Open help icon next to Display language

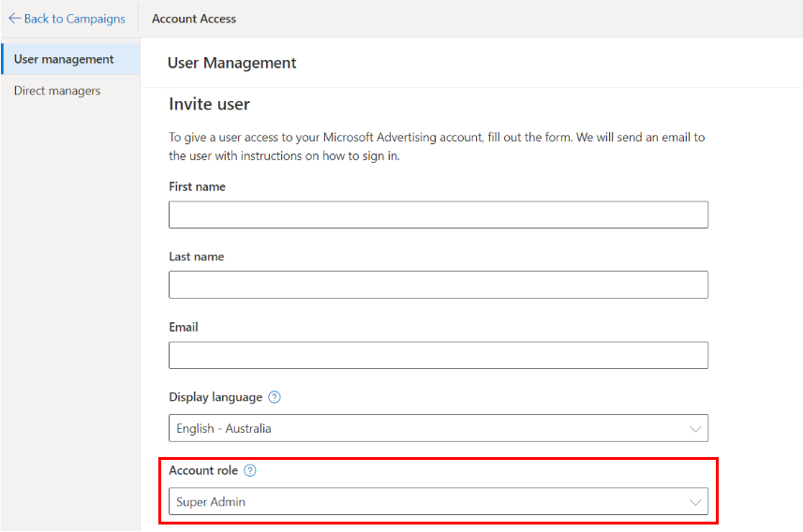[275, 397]
